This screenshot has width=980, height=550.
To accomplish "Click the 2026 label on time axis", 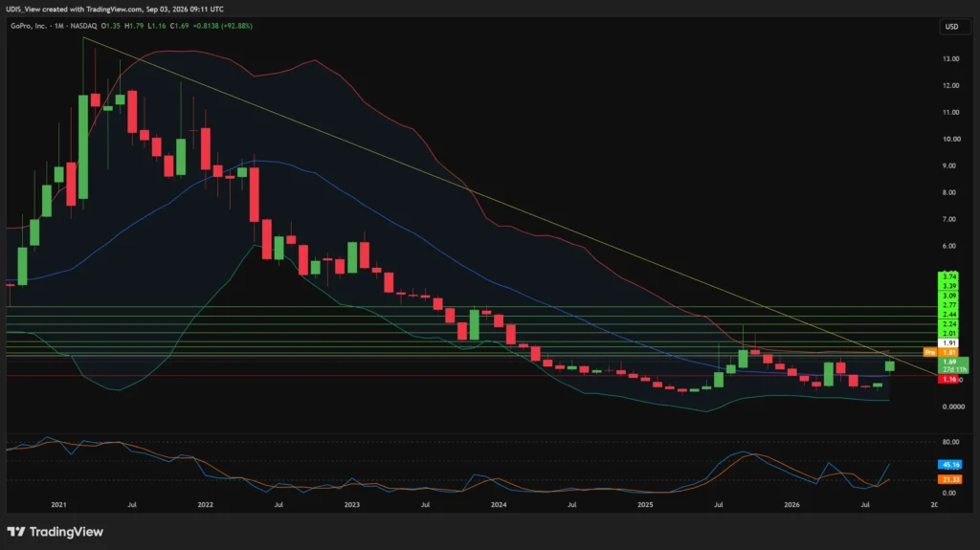I will click(x=791, y=504).
